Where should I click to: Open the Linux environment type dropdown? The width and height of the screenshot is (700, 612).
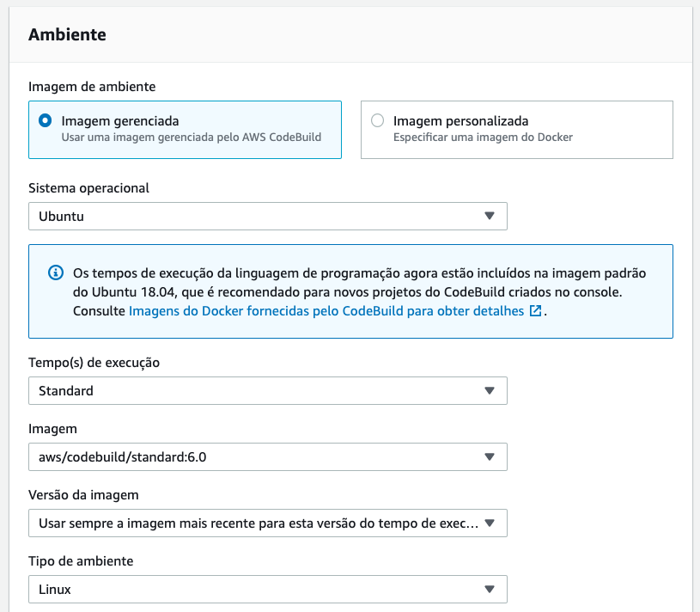268,589
